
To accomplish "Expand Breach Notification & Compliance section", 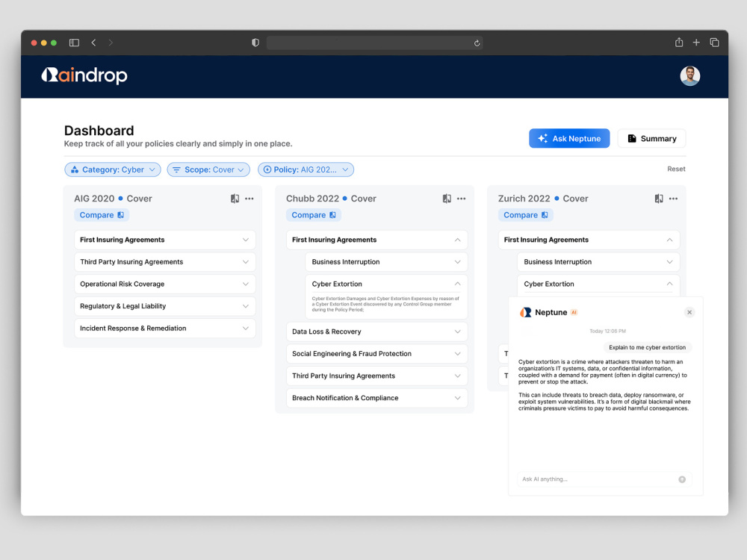I will 376,398.
